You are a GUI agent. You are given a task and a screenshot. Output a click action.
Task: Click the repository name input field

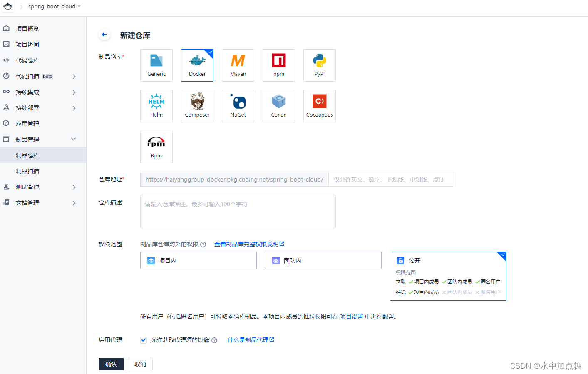[x=390, y=179]
